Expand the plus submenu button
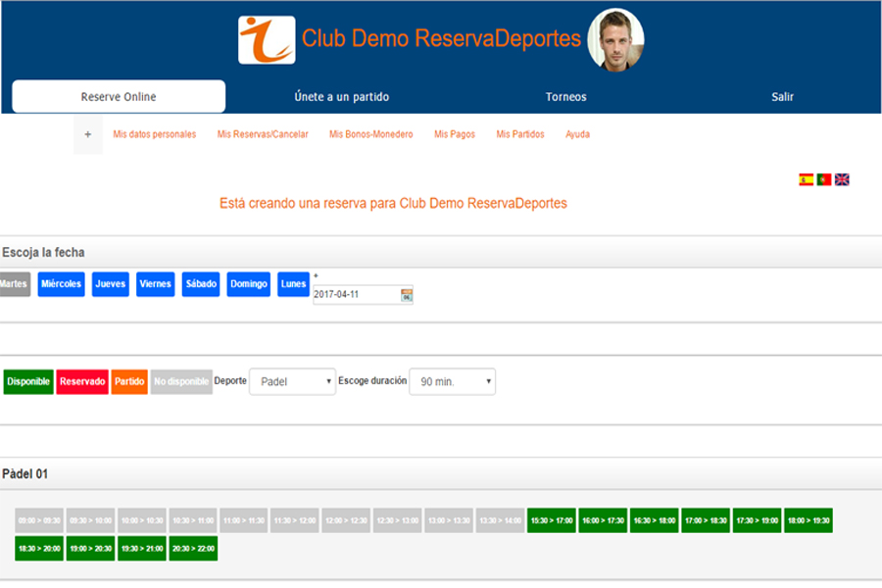This screenshot has width=882, height=588. [x=87, y=134]
